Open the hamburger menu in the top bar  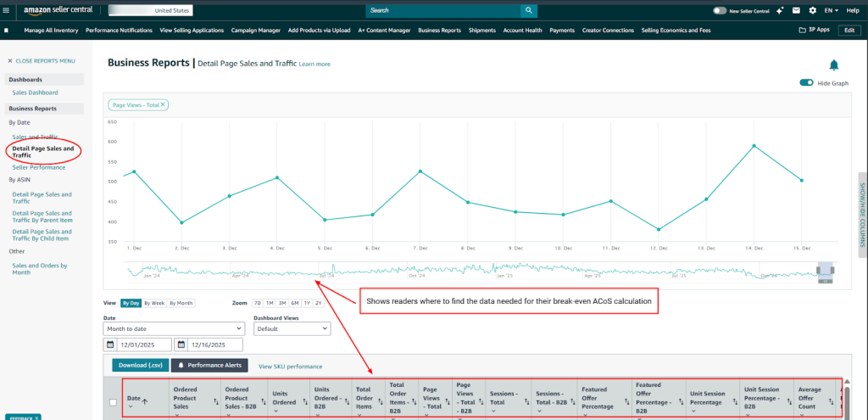pos(6,10)
